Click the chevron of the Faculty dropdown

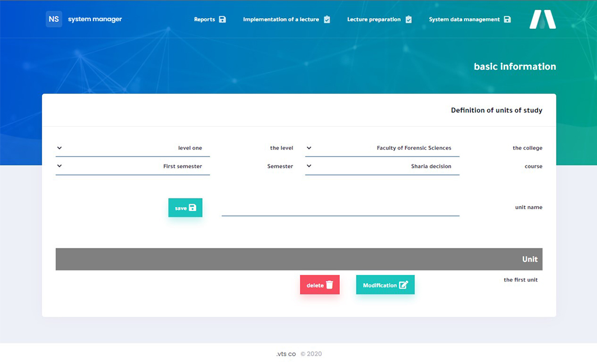pos(309,148)
